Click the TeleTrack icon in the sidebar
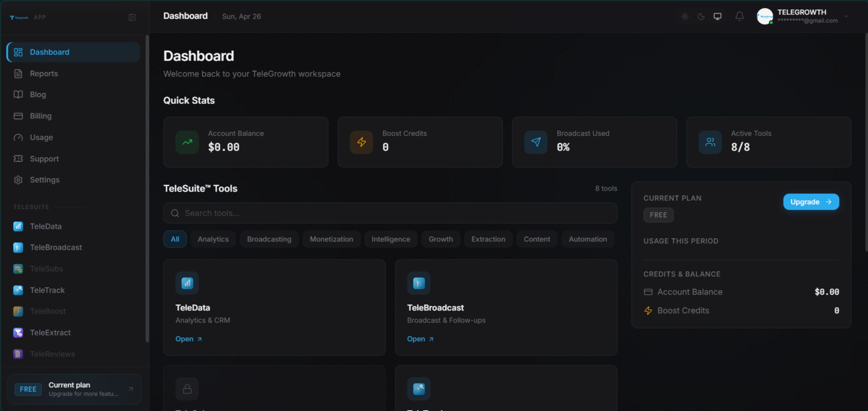Viewport: 868px width, 411px height. pyautogui.click(x=18, y=290)
